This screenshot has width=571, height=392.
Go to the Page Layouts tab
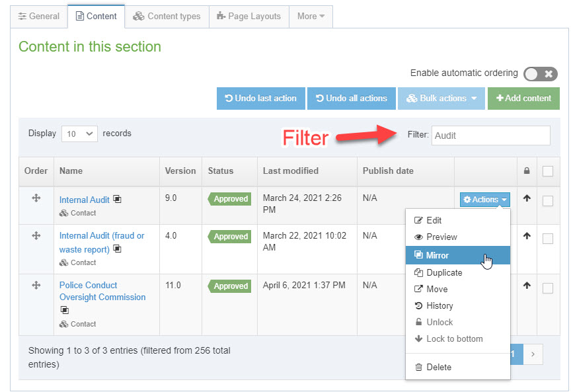(x=249, y=17)
